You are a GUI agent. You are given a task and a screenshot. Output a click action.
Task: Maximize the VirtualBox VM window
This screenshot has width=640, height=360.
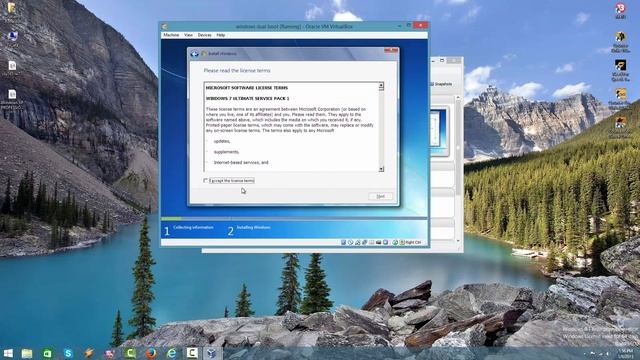pos(409,26)
